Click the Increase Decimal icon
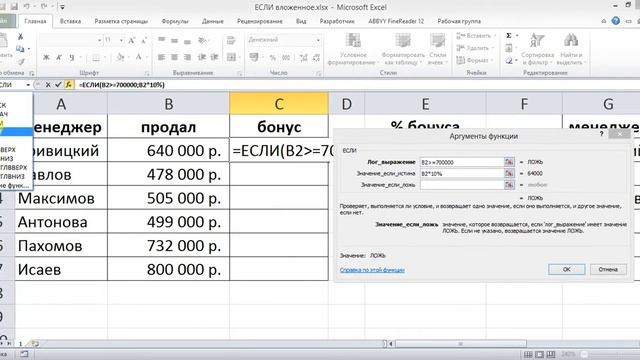Screen dimensions: 640x360 (x=303, y=58)
